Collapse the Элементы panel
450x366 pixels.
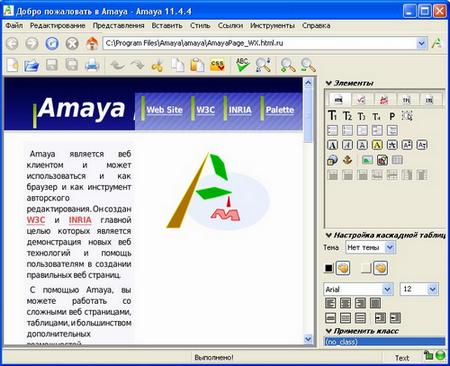328,83
